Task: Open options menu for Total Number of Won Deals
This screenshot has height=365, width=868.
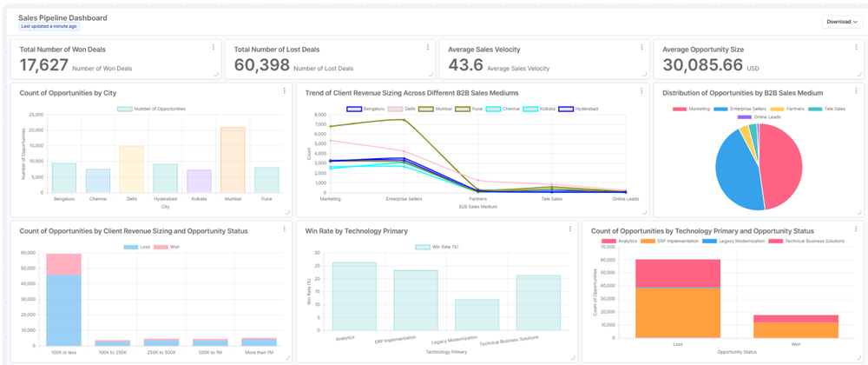Action: 213,47
